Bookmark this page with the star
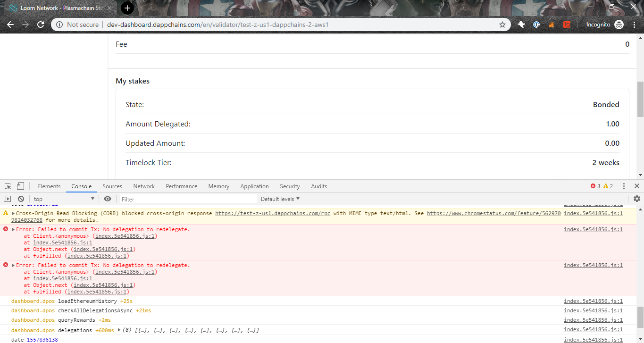The width and height of the screenshot is (644, 343). click(x=502, y=24)
